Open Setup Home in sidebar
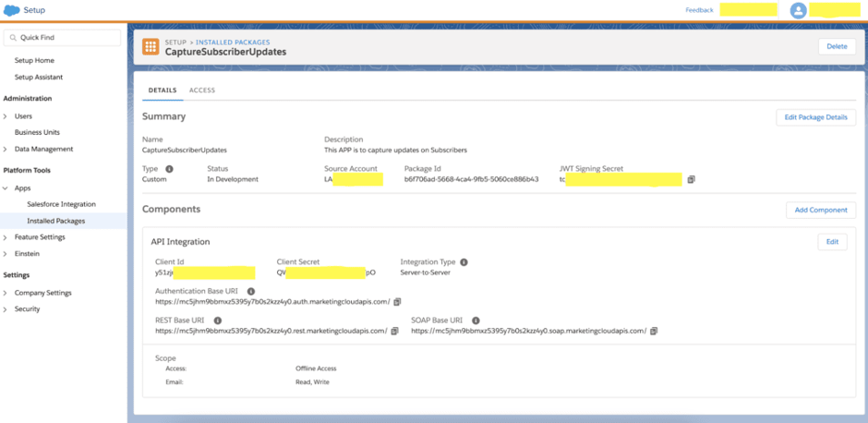 (x=34, y=60)
